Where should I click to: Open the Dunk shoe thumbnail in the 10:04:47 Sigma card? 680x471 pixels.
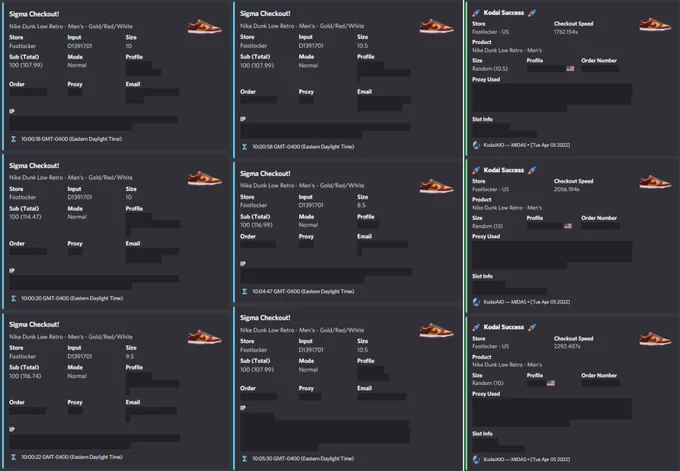(436, 186)
